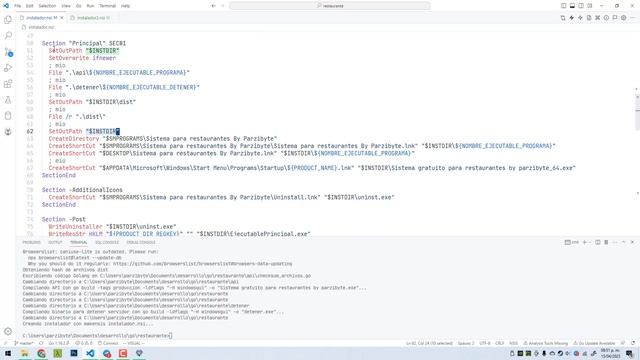The height and width of the screenshot is (360, 640).
Task: Open notifications bell in status bar
Action: (633, 343)
